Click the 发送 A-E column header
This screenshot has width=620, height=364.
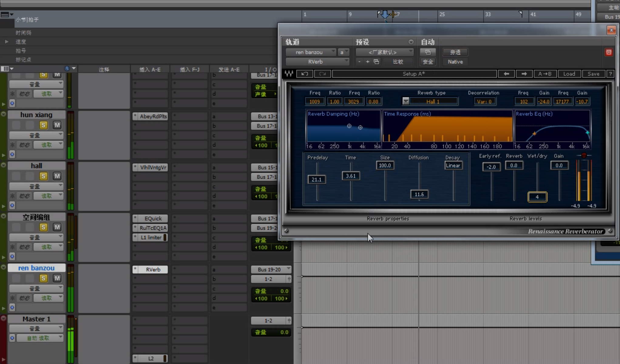coord(229,69)
